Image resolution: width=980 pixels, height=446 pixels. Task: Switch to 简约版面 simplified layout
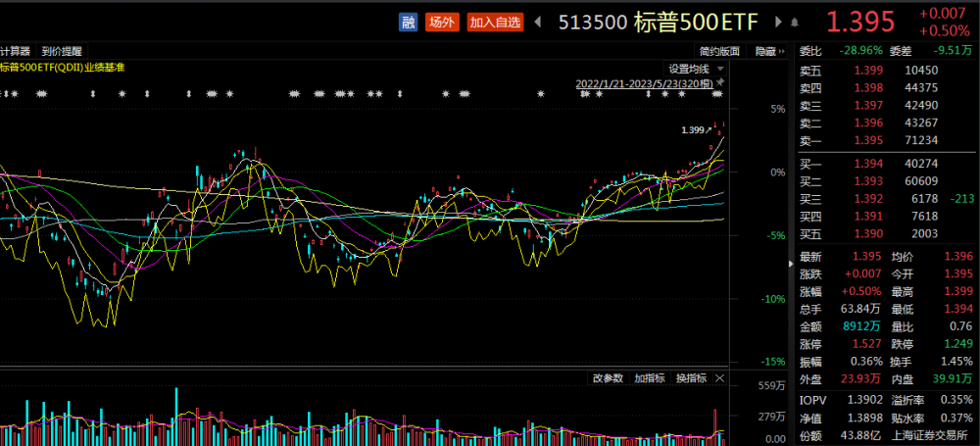pos(720,51)
